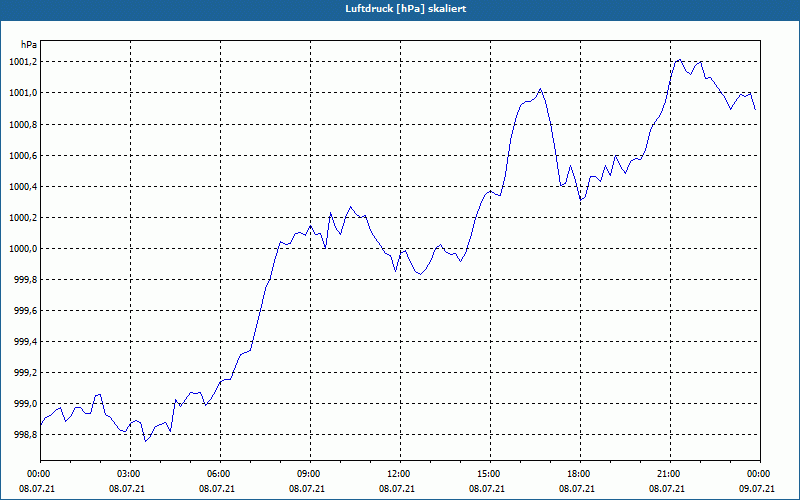Click the 998,8 y-axis value
This screenshot has width=800, height=500.
click(26, 435)
